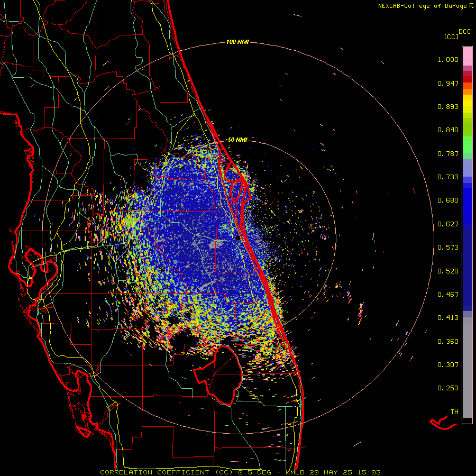Click the pink 1.000 segment of the color bar
Viewport: 476px width, 476px height.
click(467, 57)
